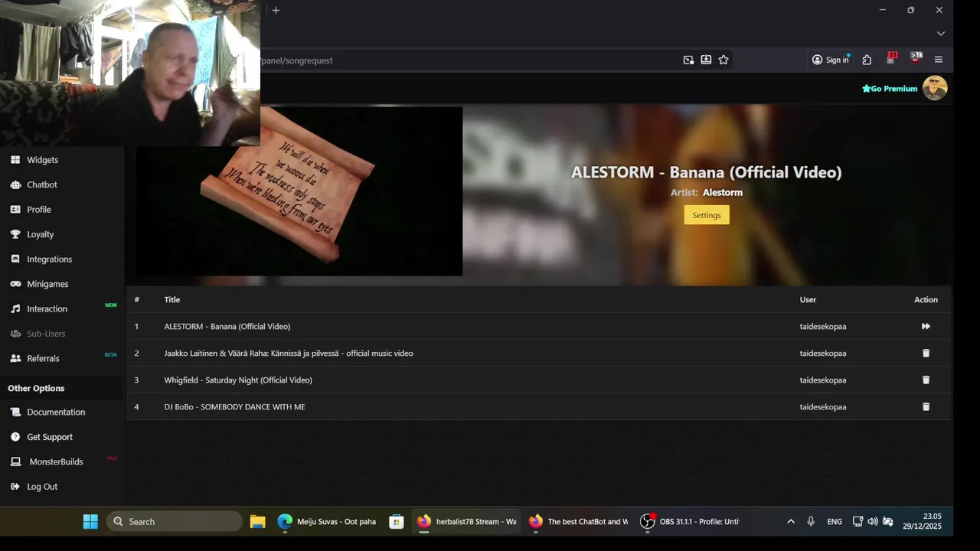Select the Jaakko Laitinen & Väärä Raha title
The height and width of the screenshot is (551, 980).
click(x=289, y=353)
